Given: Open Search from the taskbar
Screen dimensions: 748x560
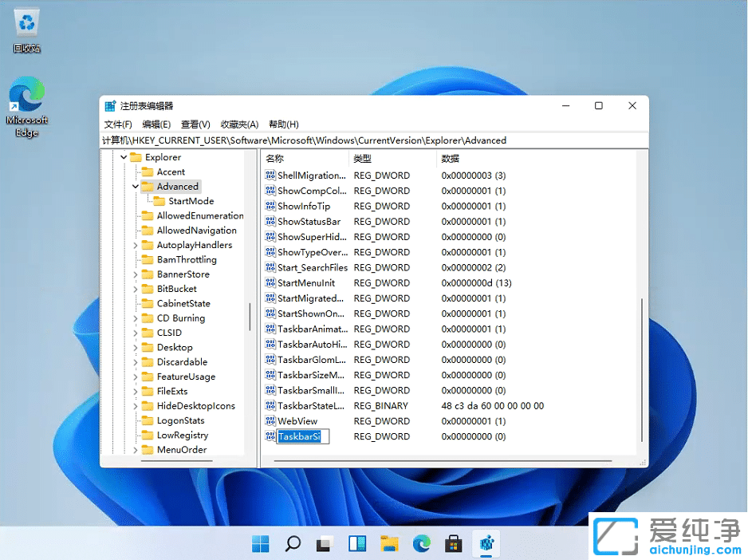Looking at the screenshot, I should [x=292, y=543].
